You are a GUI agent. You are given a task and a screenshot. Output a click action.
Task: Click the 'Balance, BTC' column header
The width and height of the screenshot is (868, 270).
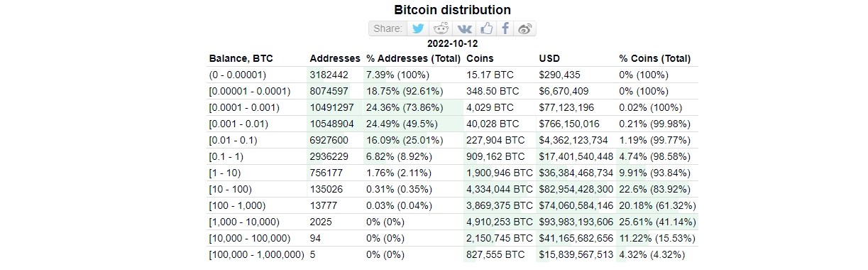[x=241, y=58]
